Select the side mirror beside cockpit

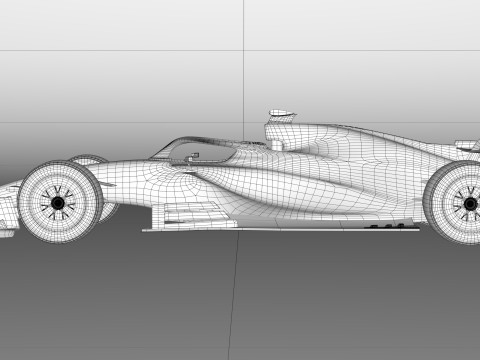[193, 156]
